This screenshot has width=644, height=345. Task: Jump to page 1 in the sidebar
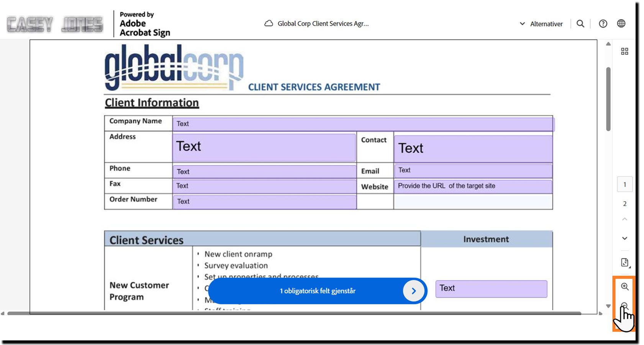(x=624, y=184)
